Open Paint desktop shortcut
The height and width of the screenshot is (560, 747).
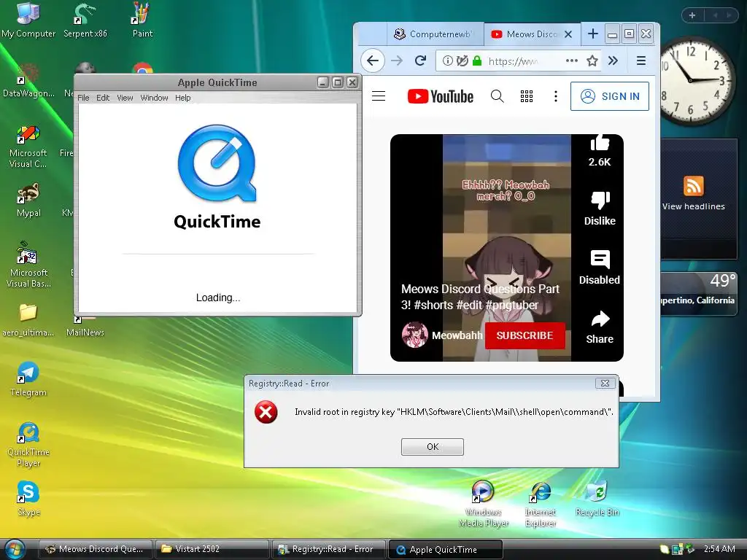pyautogui.click(x=142, y=19)
